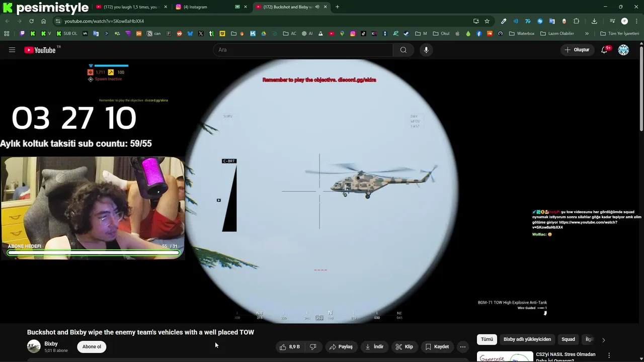644x362 pixels.
Task: Open the X (Twitter) bookmark
Action: click(201, 34)
